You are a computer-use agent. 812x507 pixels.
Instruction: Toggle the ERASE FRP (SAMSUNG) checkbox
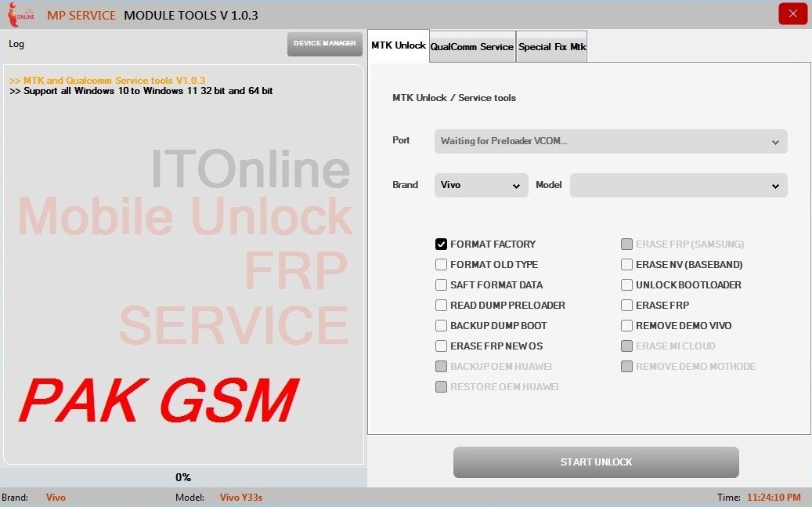[x=626, y=244]
